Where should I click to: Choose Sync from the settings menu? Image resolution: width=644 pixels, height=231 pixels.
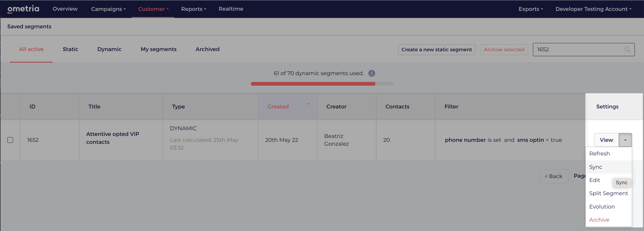(609, 167)
